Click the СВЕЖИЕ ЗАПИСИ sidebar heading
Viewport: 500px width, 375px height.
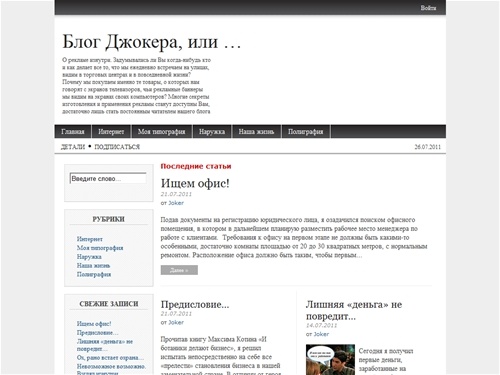pos(109,304)
